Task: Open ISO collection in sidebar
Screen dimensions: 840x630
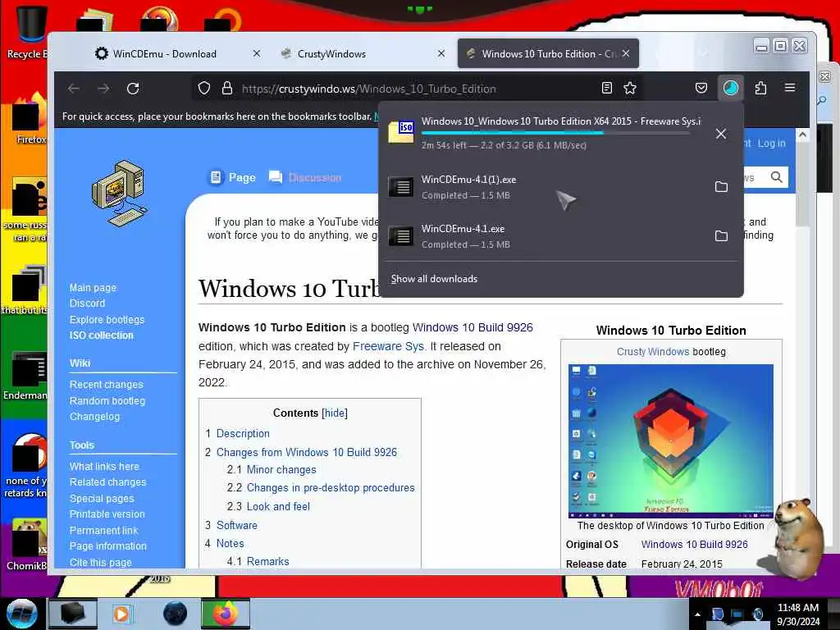Action: pos(101,336)
